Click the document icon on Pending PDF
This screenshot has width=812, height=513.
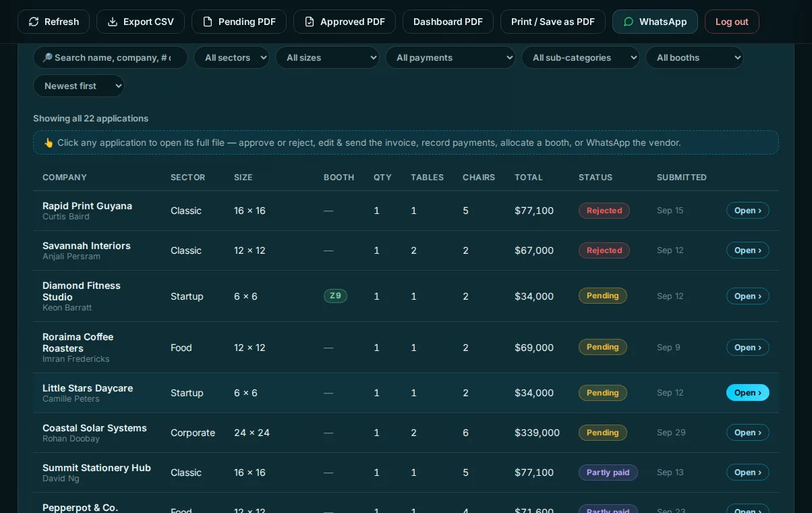point(208,22)
